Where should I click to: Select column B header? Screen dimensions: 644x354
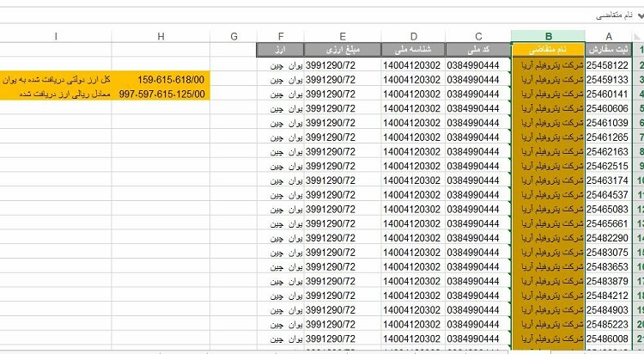click(x=547, y=35)
